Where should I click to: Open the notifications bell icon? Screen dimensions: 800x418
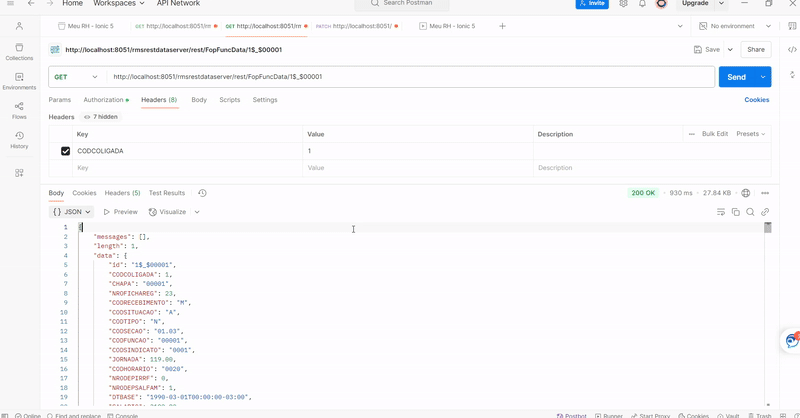coord(642,4)
